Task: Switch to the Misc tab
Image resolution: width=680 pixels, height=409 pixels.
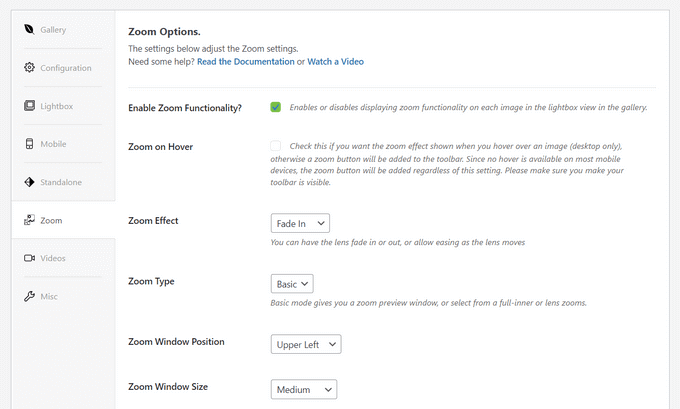Action: pos(63,296)
